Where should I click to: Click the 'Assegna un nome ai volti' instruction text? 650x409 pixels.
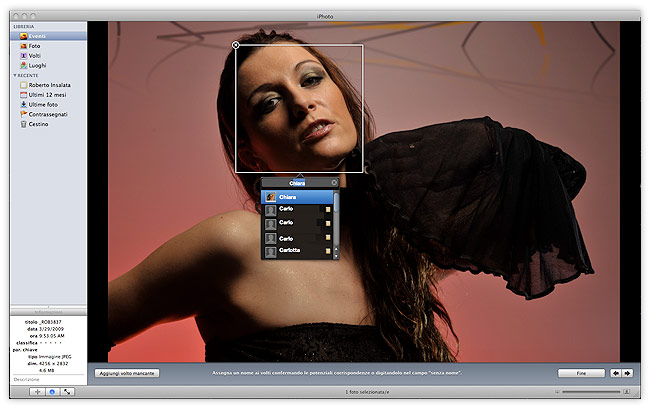[336, 373]
